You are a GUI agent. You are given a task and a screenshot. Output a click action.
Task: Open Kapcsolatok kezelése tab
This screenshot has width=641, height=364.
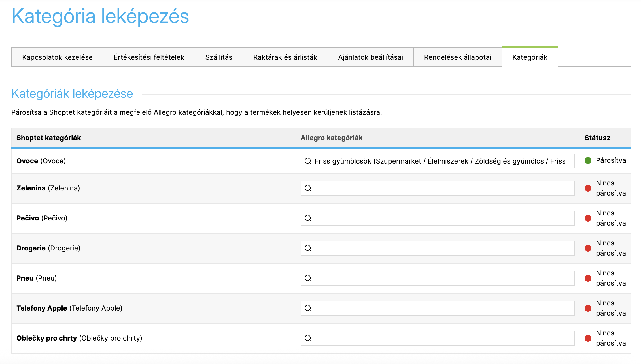tap(57, 57)
